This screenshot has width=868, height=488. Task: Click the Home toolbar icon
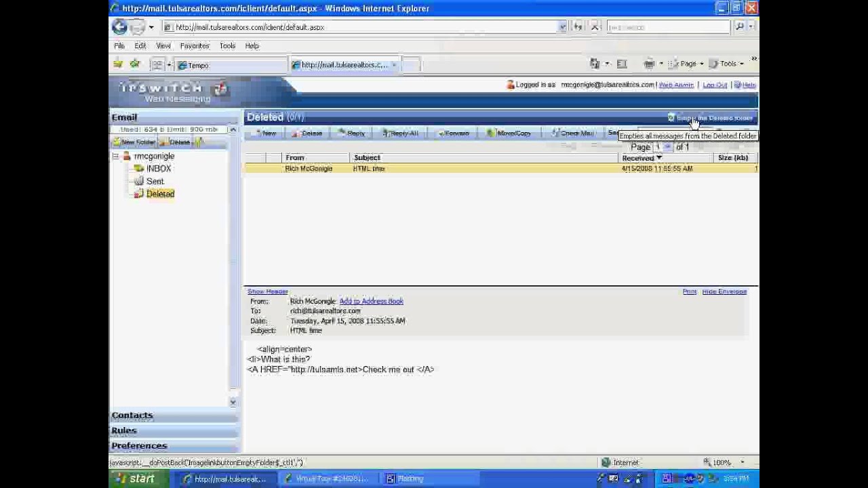coord(595,64)
